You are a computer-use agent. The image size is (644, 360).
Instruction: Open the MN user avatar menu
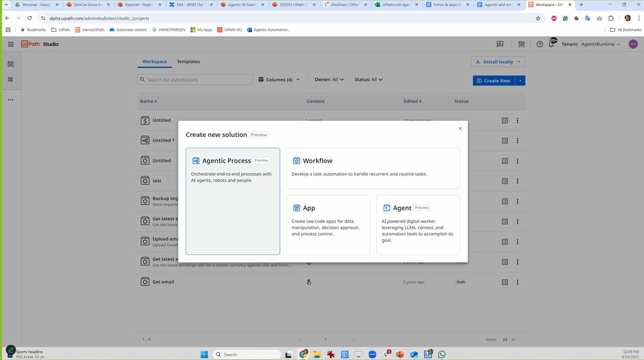(633, 44)
